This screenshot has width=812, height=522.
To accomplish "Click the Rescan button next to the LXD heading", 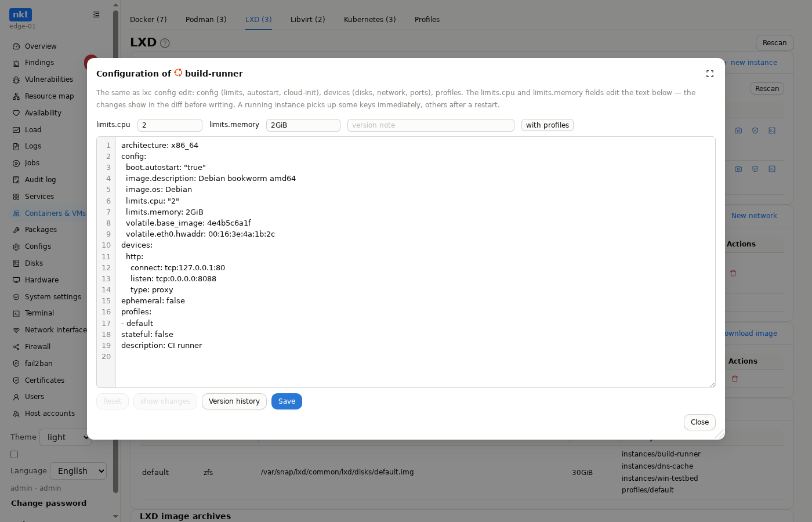I will [x=774, y=43].
